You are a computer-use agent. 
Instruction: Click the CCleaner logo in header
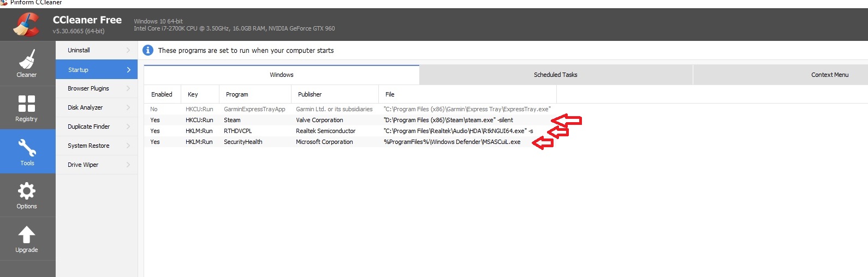tap(26, 25)
